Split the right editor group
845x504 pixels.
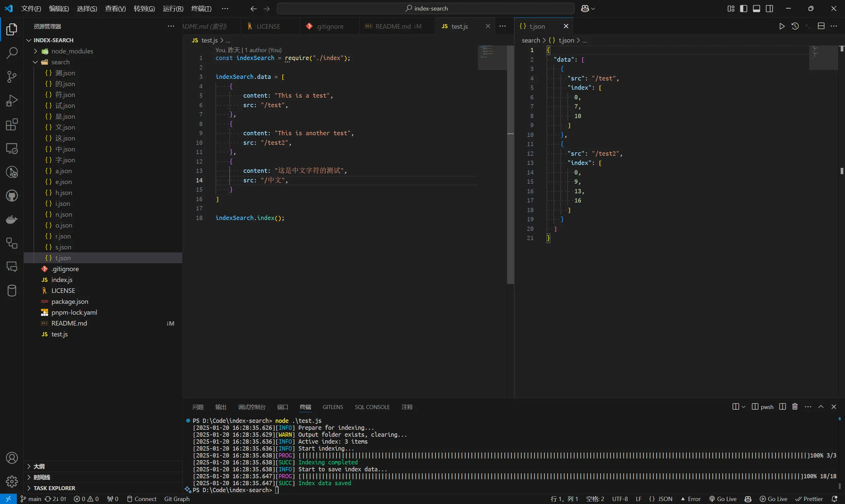tap(821, 26)
